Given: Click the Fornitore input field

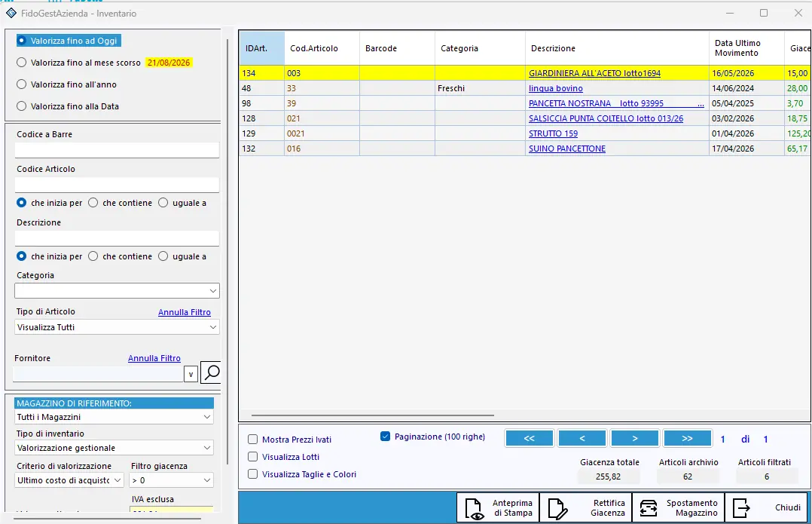Looking at the screenshot, I should (x=98, y=374).
